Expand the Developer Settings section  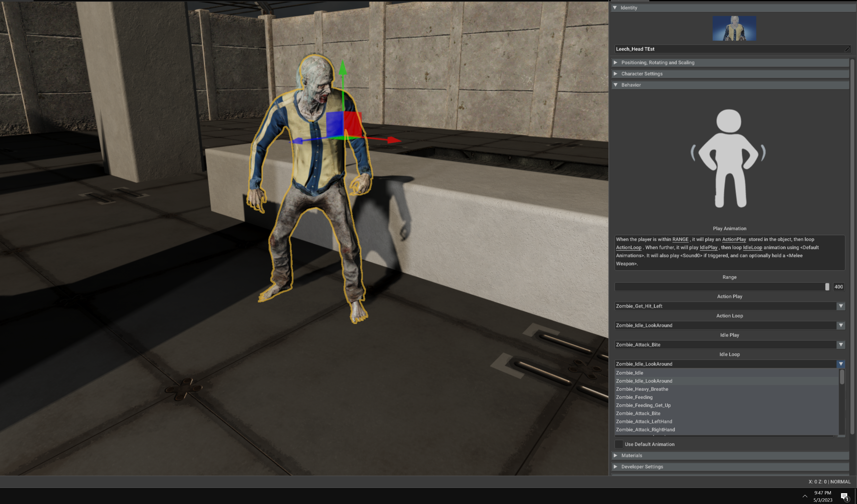point(616,467)
